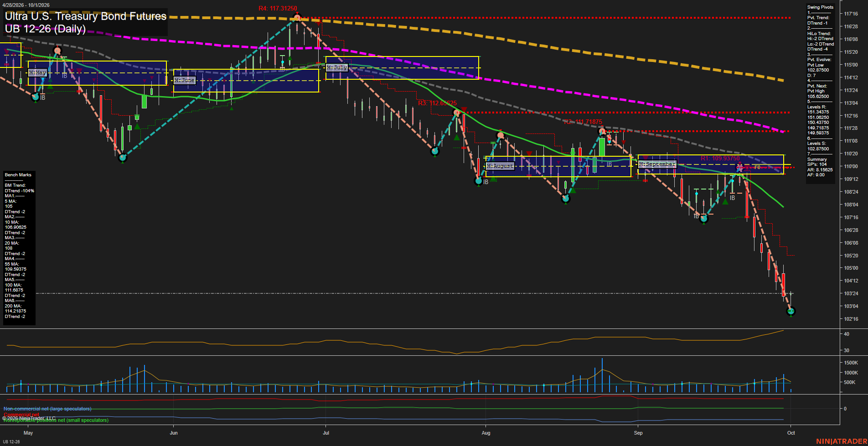The height and width of the screenshot is (446, 868).
Task: Click the 'Bench Marks' panel heading
Action: [18, 175]
